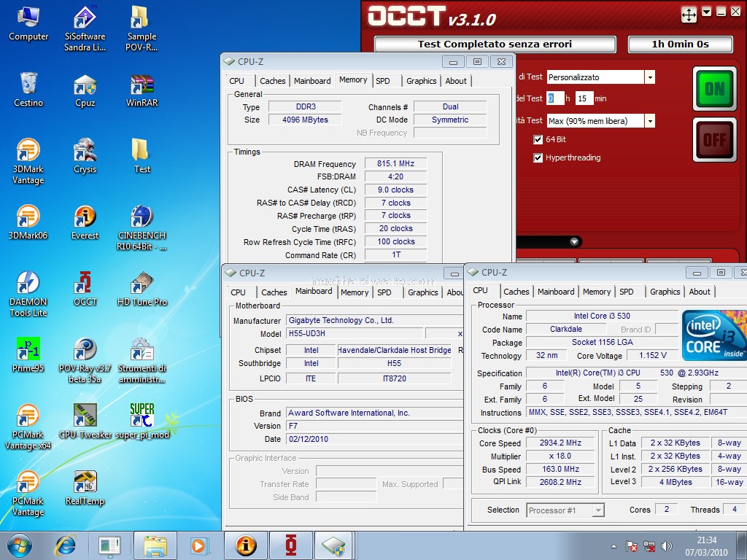Open the Max (90% mem libera) dropdown
The height and width of the screenshot is (560, 747).
[x=650, y=121]
